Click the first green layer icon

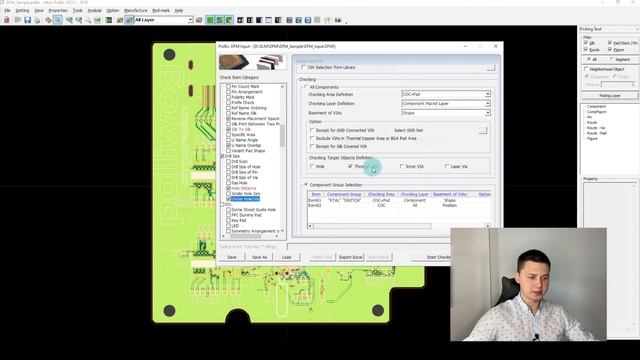[210, 20]
